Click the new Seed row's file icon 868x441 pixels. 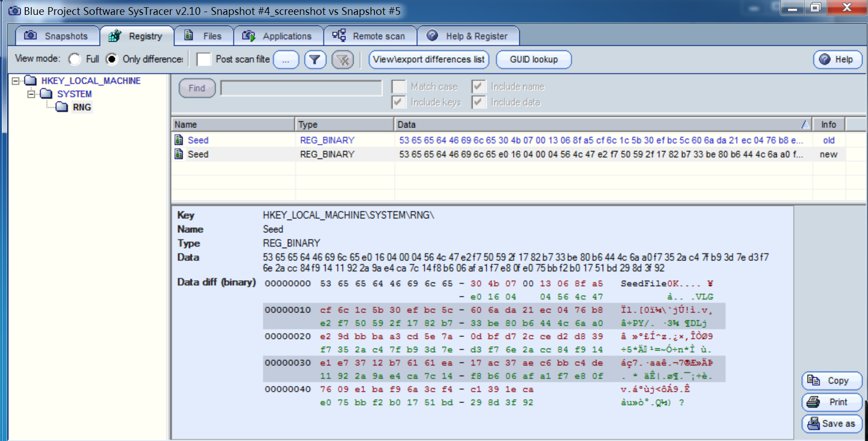coord(179,154)
